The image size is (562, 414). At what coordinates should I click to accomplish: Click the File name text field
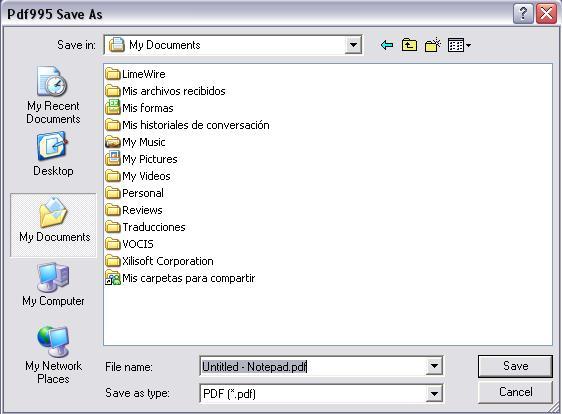click(x=313, y=366)
